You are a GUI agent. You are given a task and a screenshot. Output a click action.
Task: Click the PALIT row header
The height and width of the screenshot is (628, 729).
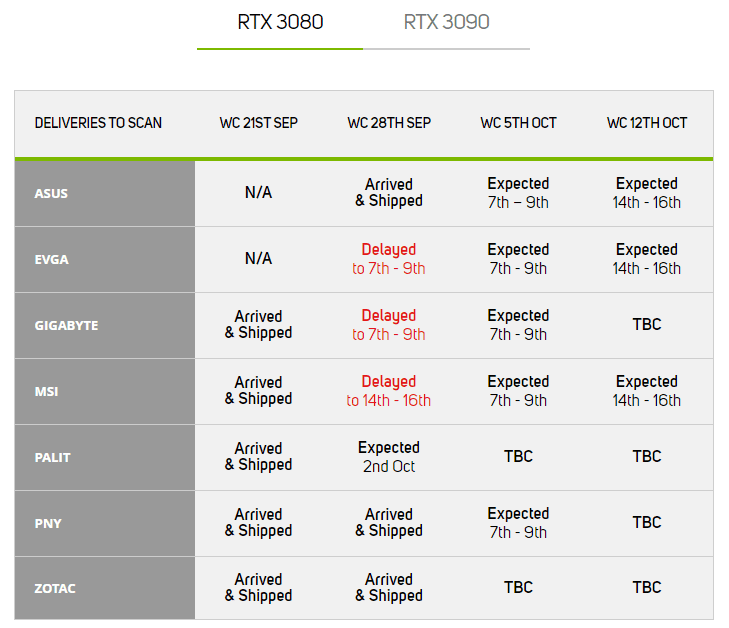(52, 457)
